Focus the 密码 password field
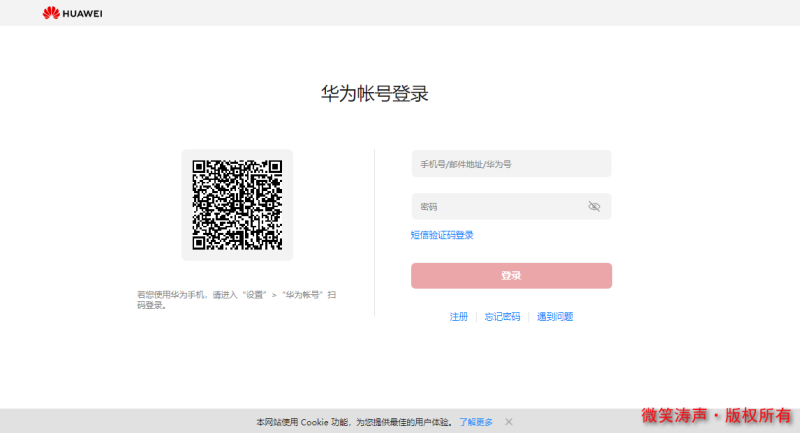This screenshot has height=433, width=800. 511,207
